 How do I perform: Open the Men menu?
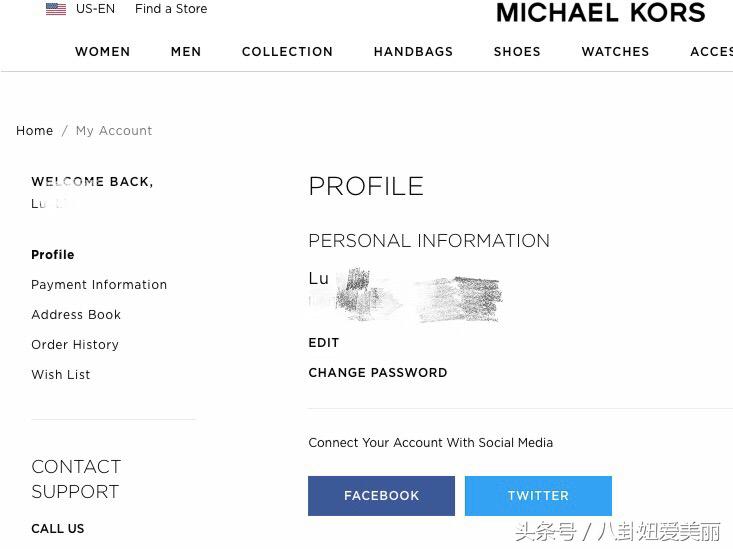pyautogui.click(x=186, y=52)
